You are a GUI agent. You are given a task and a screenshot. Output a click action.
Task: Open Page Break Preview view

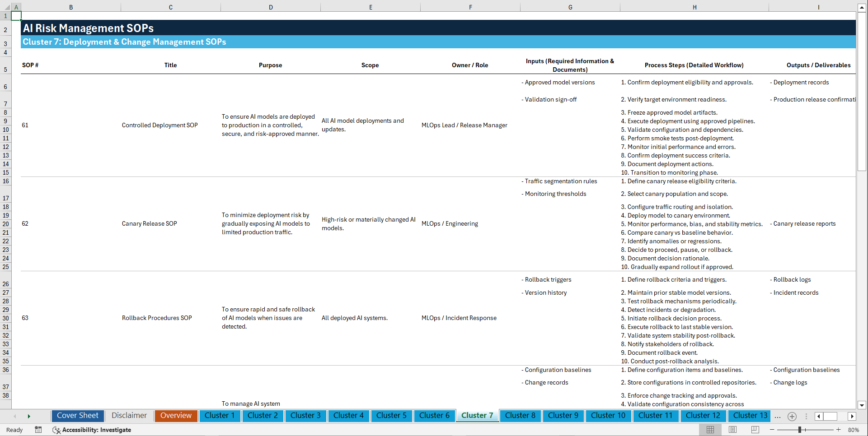755,430
